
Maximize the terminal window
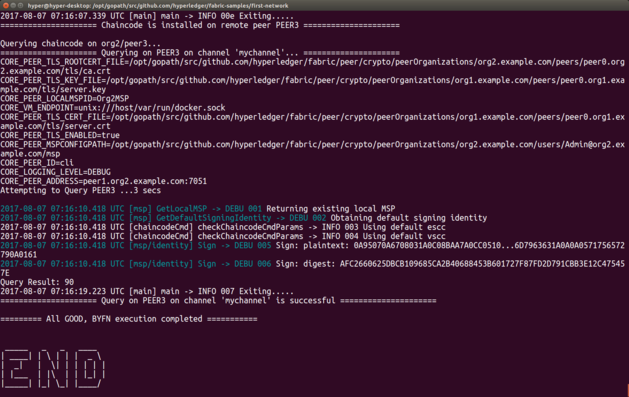[20, 5]
